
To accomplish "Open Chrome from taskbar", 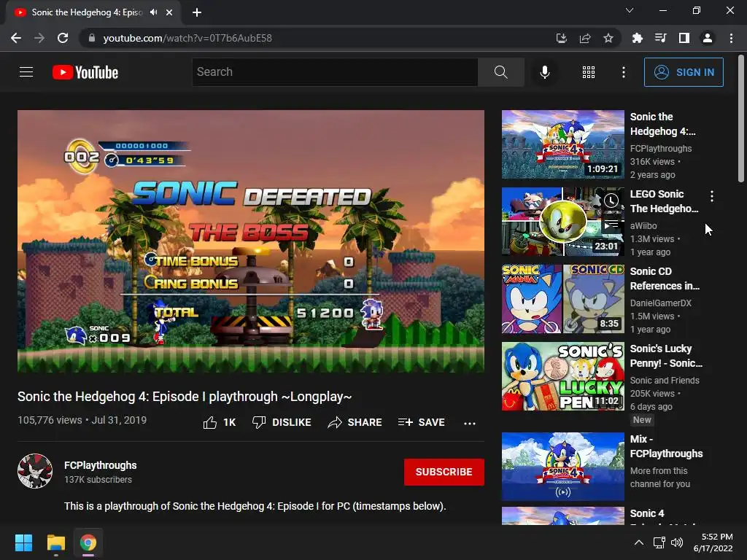I will click(88, 542).
